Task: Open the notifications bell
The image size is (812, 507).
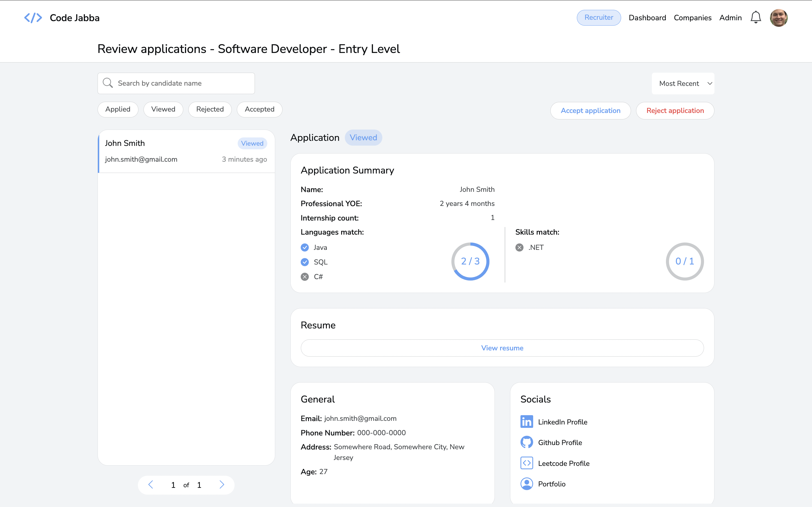Action: tap(755, 17)
